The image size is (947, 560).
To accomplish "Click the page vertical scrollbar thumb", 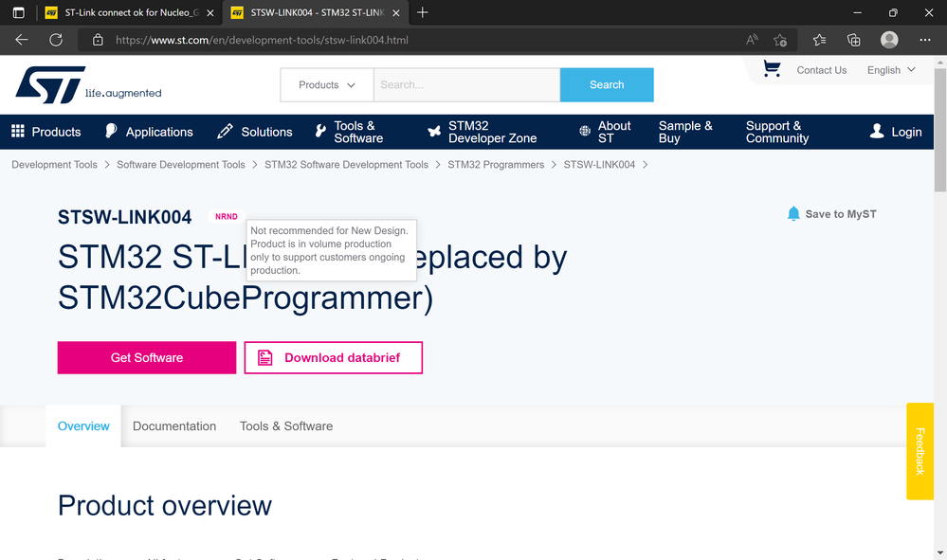I will pyautogui.click(x=940, y=129).
